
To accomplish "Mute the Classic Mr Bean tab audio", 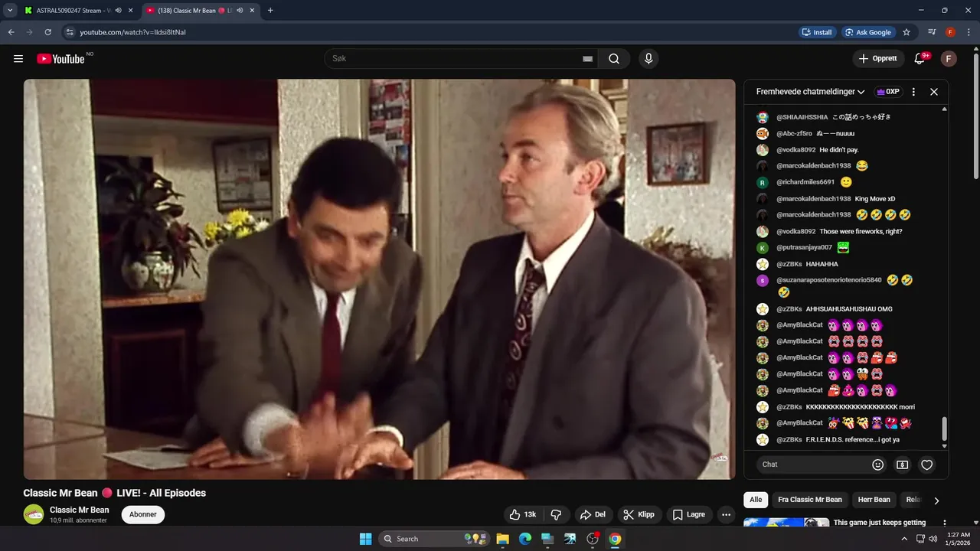I will (240, 11).
